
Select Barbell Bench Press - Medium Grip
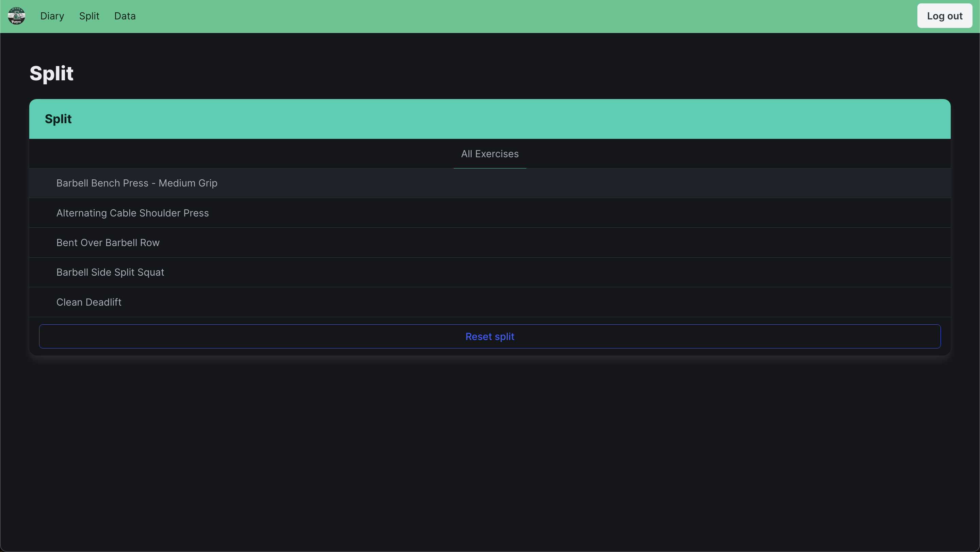pyautogui.click(x=136, y=183)
